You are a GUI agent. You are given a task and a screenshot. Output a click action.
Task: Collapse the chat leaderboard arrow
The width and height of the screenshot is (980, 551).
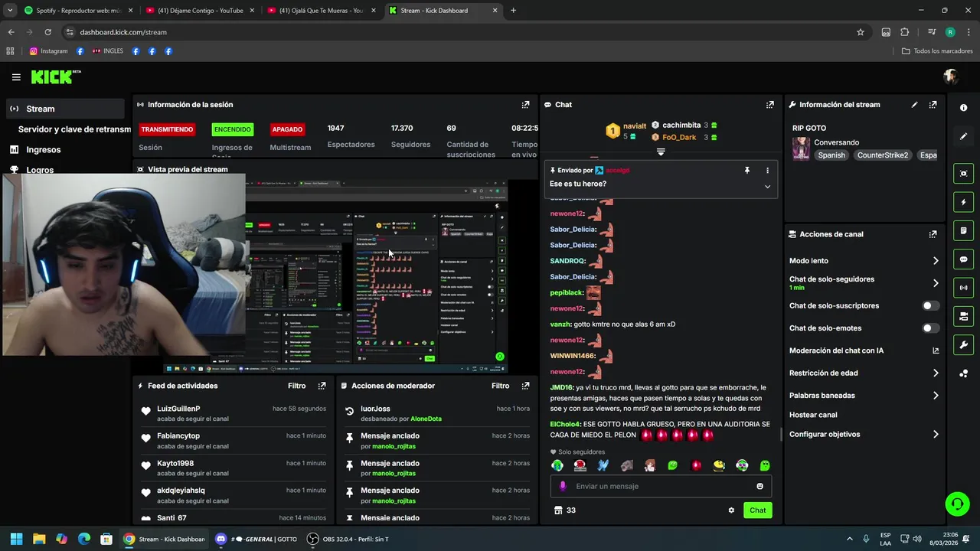click(661, 152)
